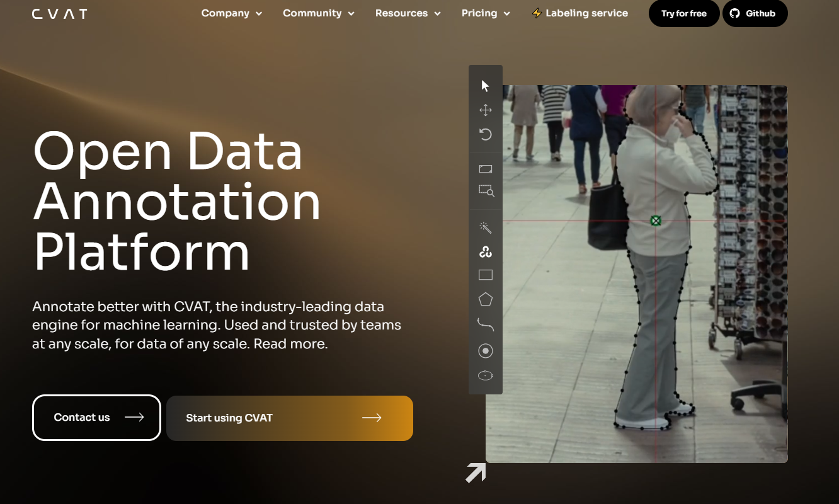Screen dimensions: 839x504
Task: Select the move image tool
Action: (485, 110)
